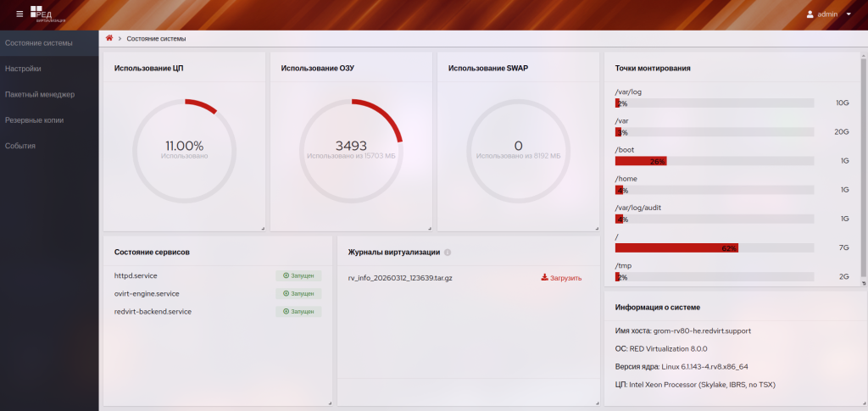Screen dimensions: 868x411
Task: Click the Запущен status badge for httpd.service
Action: pos(298,276)
